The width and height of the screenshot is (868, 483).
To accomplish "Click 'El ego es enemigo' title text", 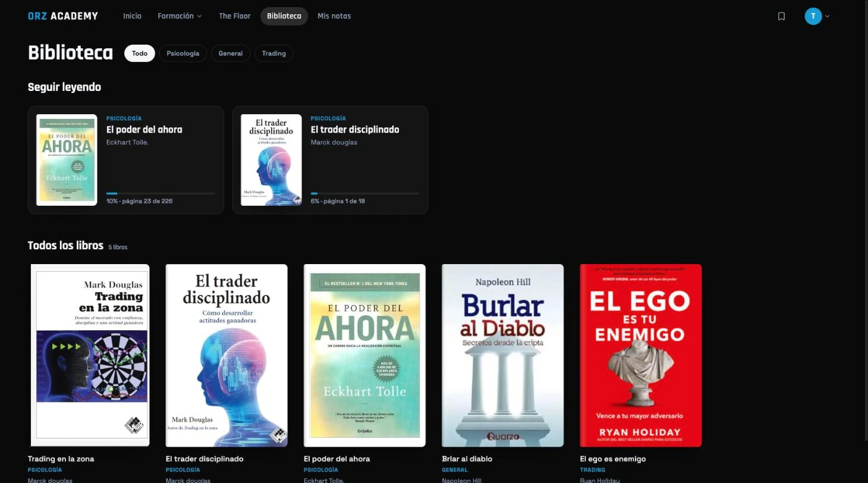I will [x=613, y=459].
